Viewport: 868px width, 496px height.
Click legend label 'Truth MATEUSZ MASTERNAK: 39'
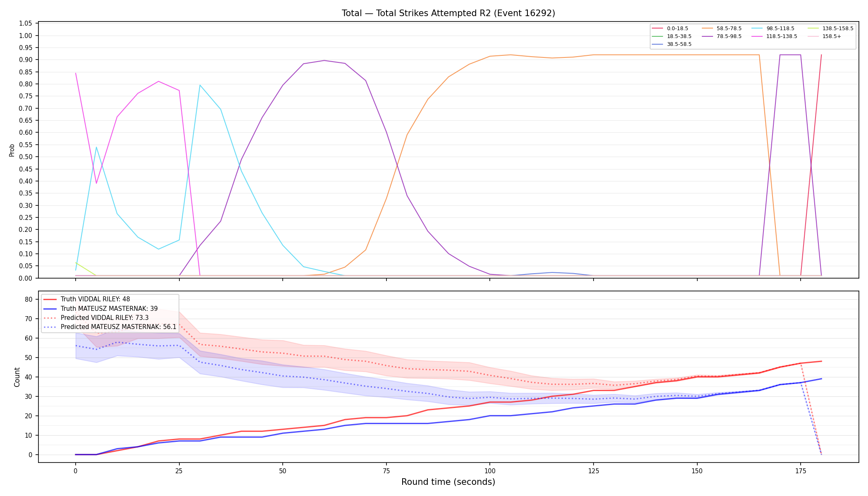(109, 308)
